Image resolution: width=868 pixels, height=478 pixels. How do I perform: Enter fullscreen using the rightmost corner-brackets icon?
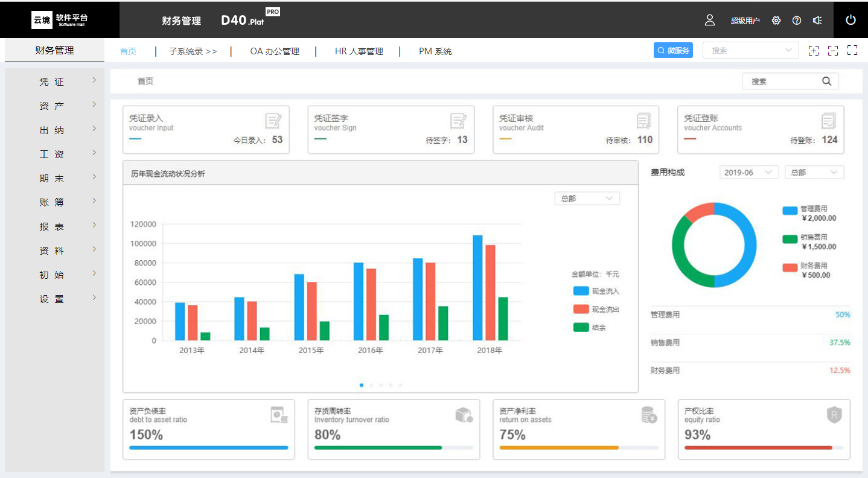click(x=852, y=51)
